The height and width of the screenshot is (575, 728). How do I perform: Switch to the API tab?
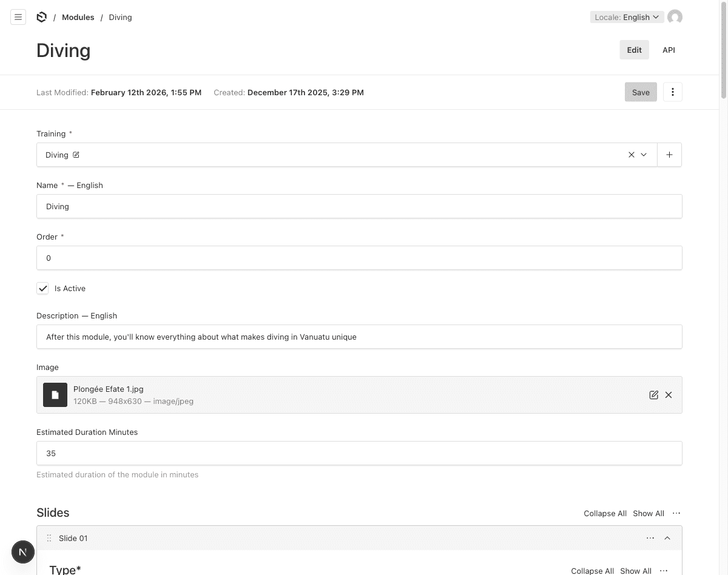coord(669,50)
